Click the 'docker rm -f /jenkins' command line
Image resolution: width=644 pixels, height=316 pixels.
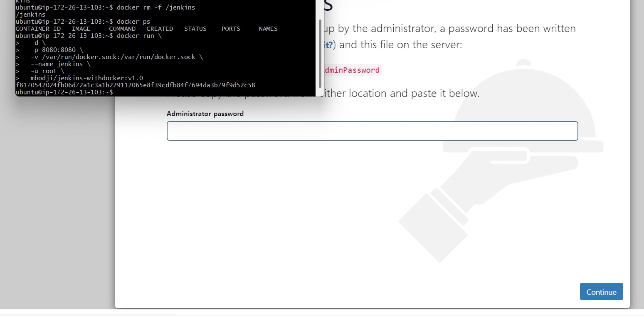click(105, 7)
